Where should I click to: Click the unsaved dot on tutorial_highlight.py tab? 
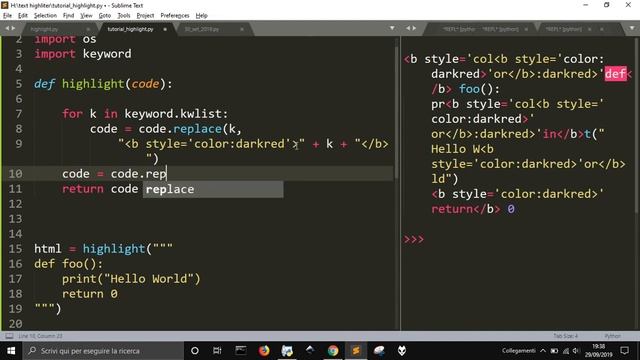(165, 29)
